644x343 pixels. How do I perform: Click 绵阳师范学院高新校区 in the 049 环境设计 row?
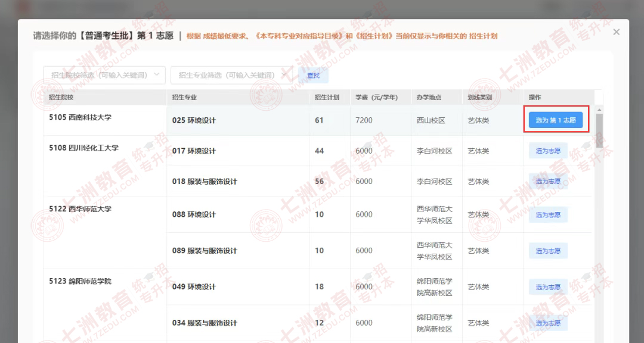point(435,287)
